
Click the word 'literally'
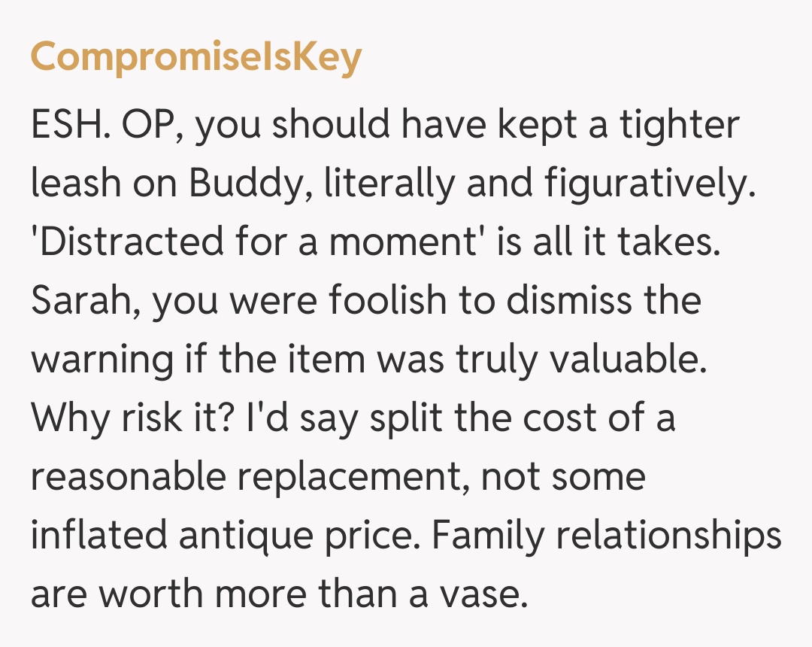point(387,184)
